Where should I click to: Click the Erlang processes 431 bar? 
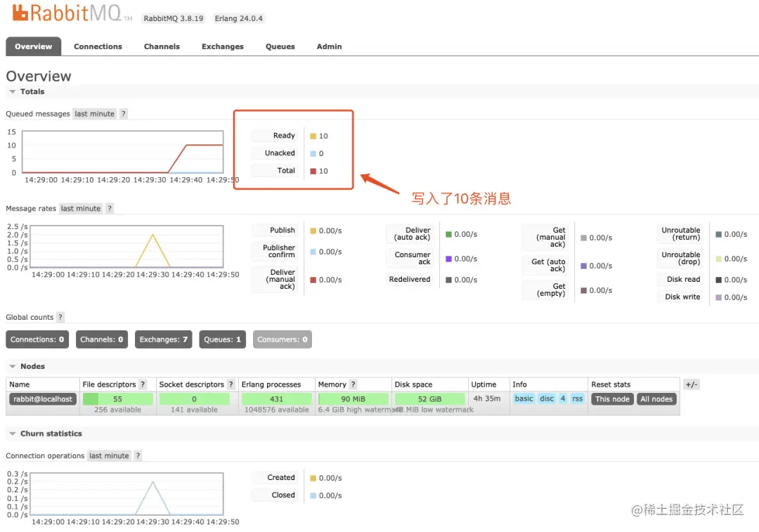[277, 399]
